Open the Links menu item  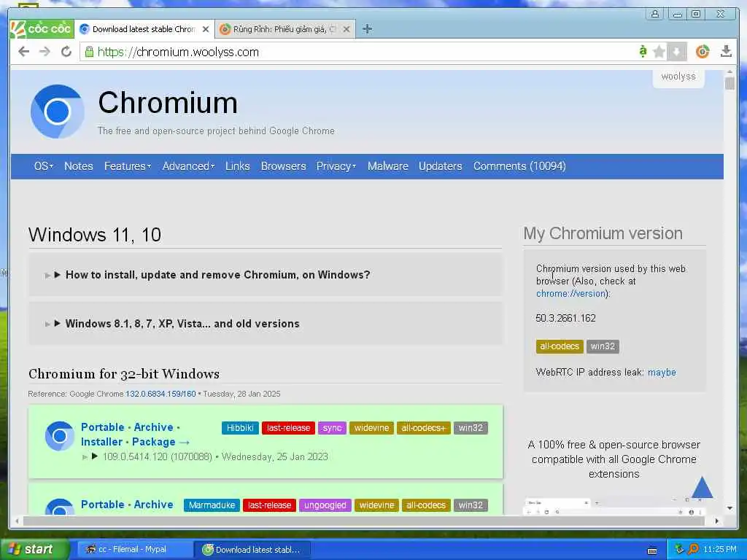(x=237, y=166)
